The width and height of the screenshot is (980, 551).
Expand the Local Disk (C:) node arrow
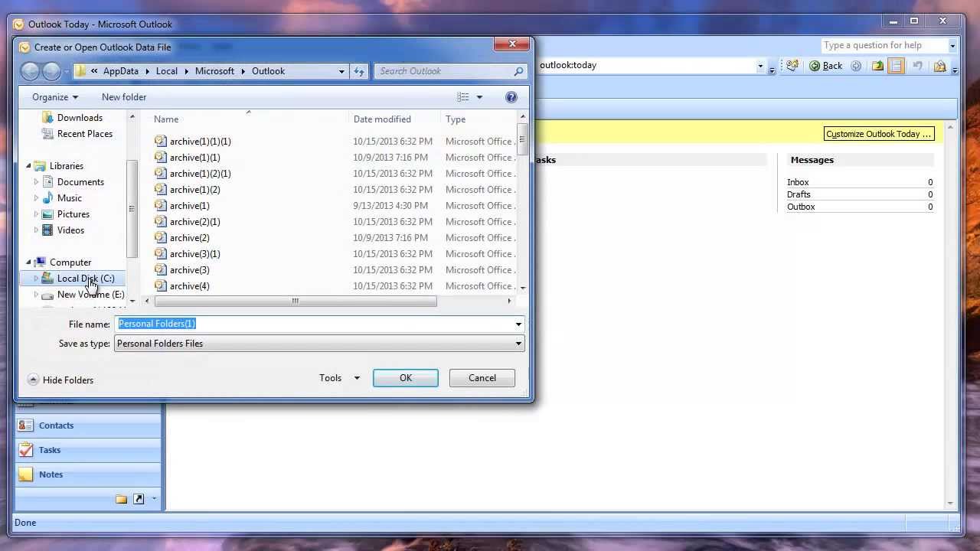(x=36, y=279)
